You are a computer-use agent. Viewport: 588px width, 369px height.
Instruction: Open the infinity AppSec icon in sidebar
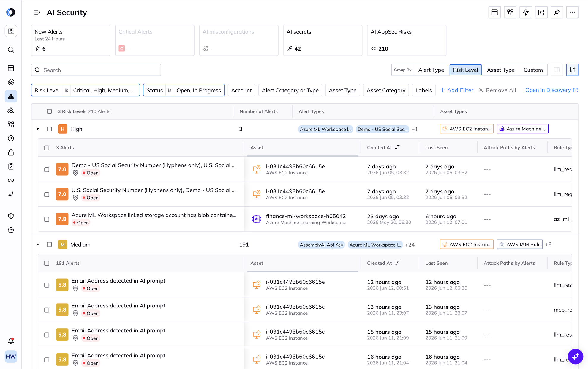click(11, 180)
